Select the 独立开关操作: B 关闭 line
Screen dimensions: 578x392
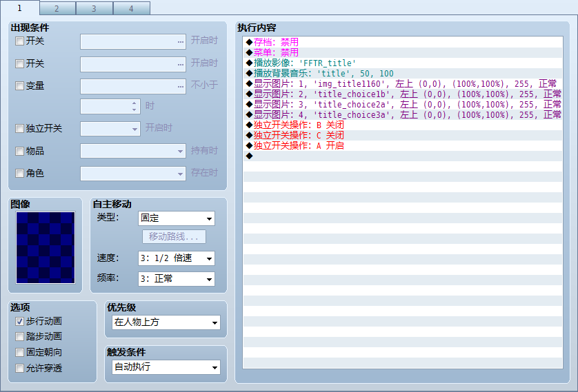click(x=403, y=125)
